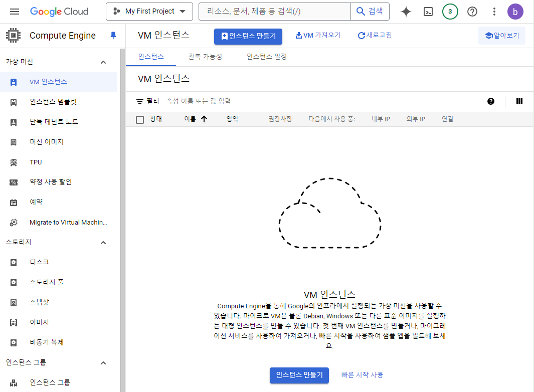The height and width of the screenshot is (392, 534).
Task: Click the Google Cloud logo
Action: click(59, 12)
